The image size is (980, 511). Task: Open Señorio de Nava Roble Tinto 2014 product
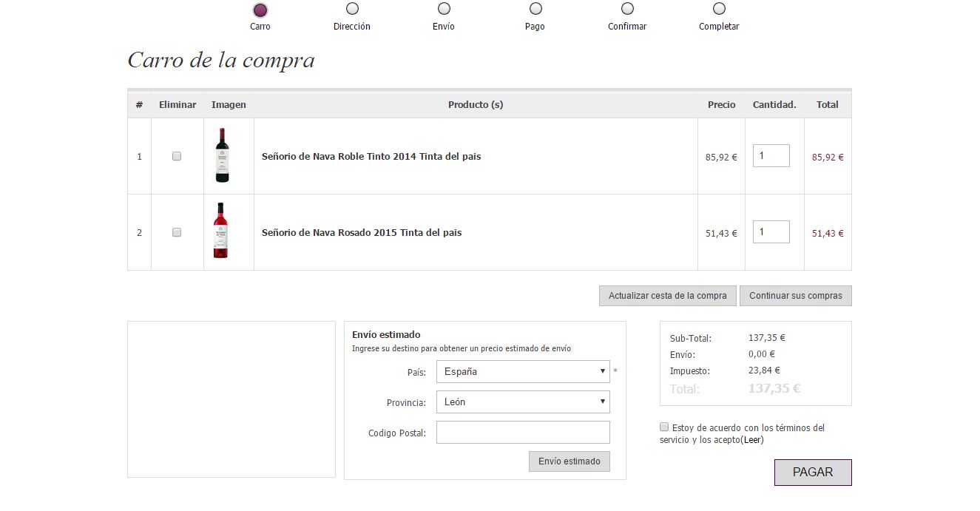(x=371, y=157)
